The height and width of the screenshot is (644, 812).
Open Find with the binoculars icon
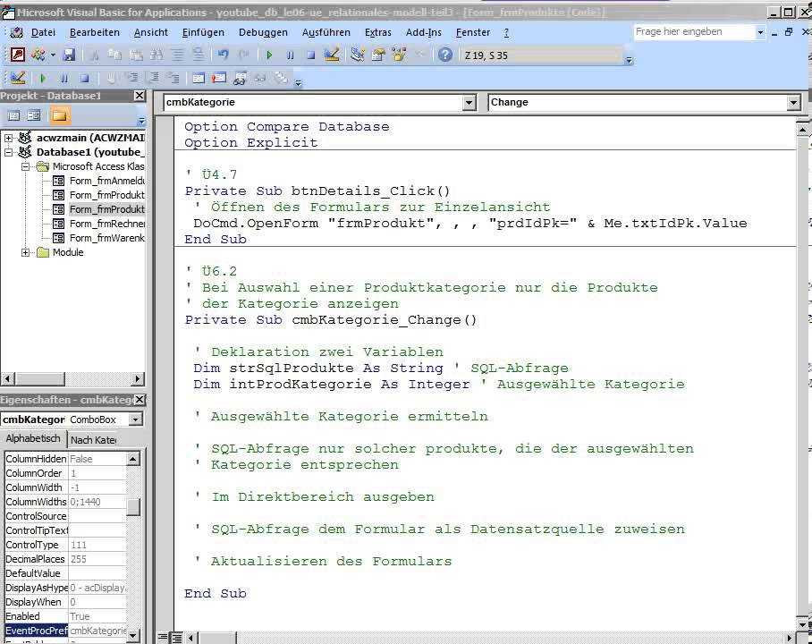(x=156, y=55)
